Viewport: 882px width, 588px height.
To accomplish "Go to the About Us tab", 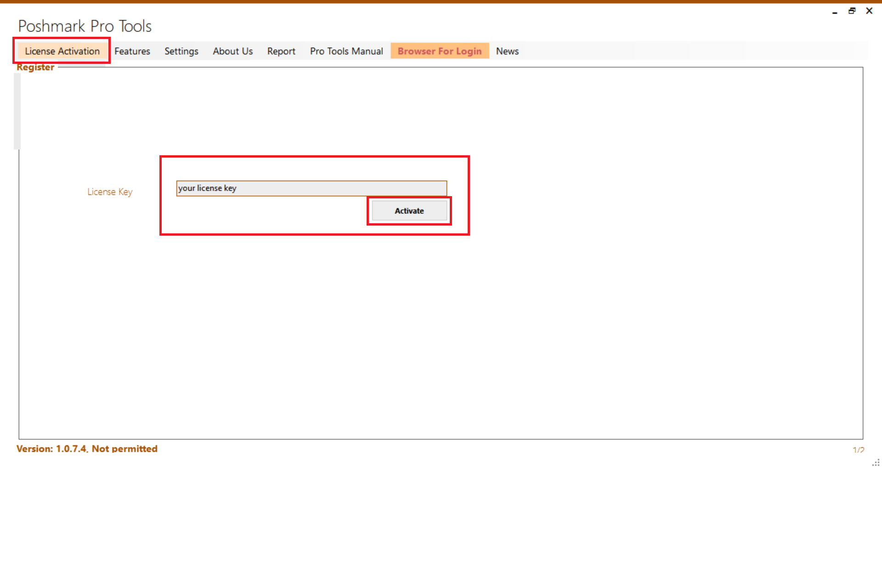I will (x=233, y=51).
